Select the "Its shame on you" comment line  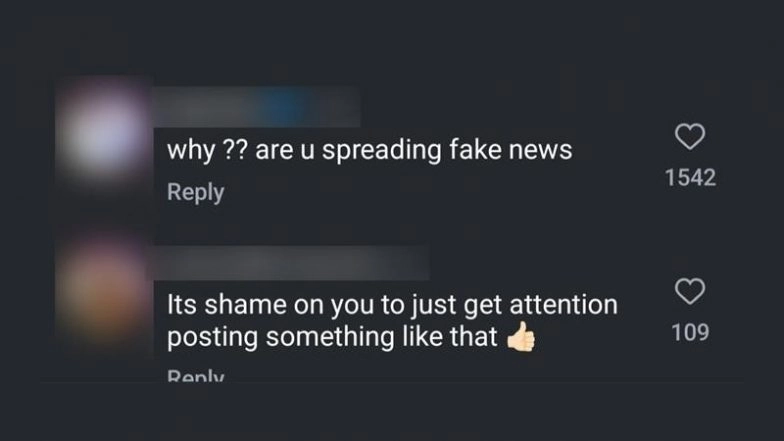[392, 305]
